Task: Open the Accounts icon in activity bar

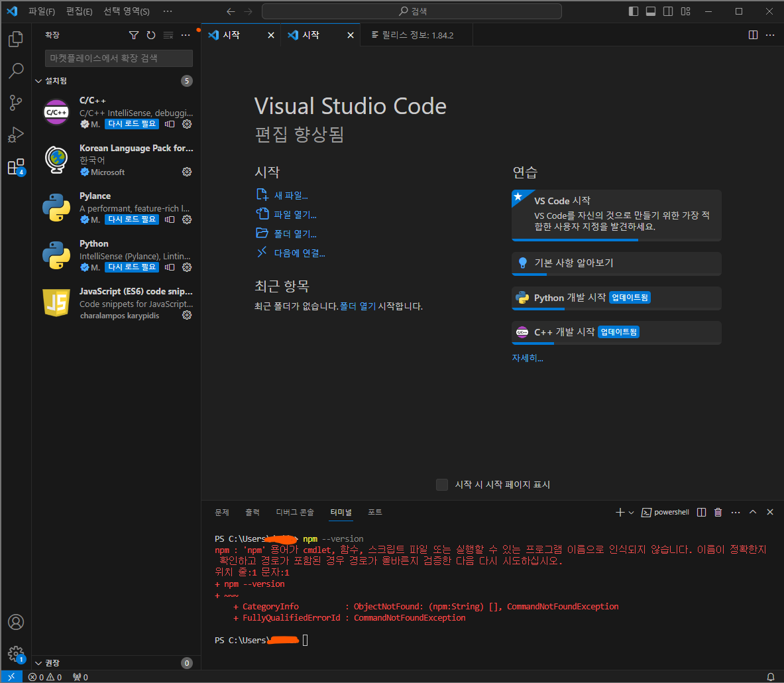Action: (x=16, y=622)
